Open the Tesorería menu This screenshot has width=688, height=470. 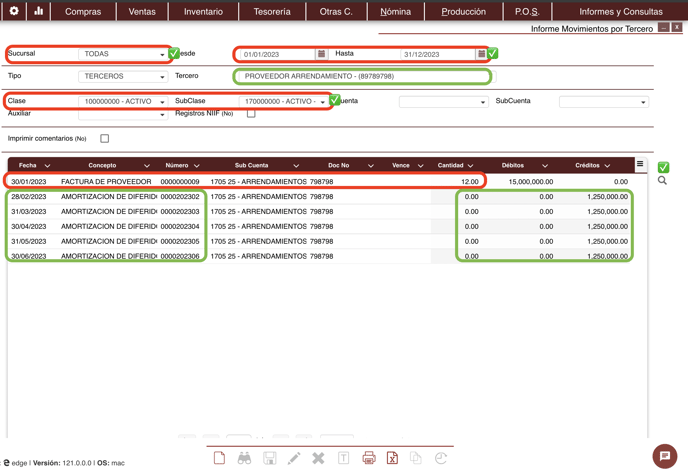[272, 12]
